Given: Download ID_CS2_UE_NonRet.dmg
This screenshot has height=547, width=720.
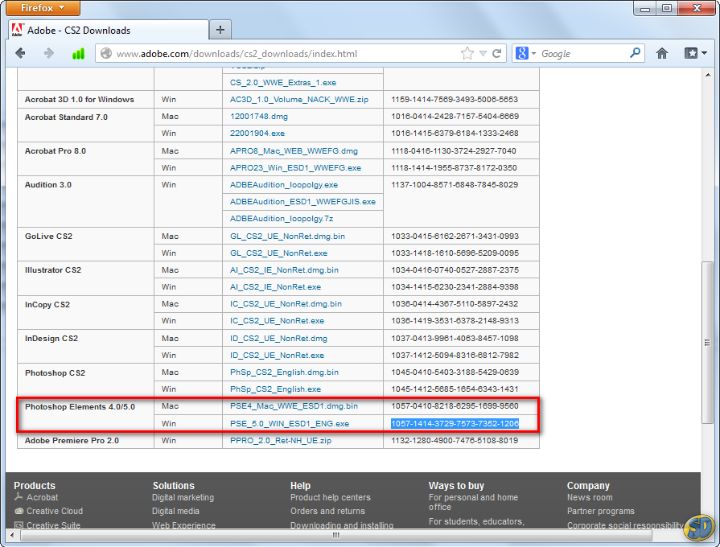Looking at the screenshot, I should tap(279, 338).
